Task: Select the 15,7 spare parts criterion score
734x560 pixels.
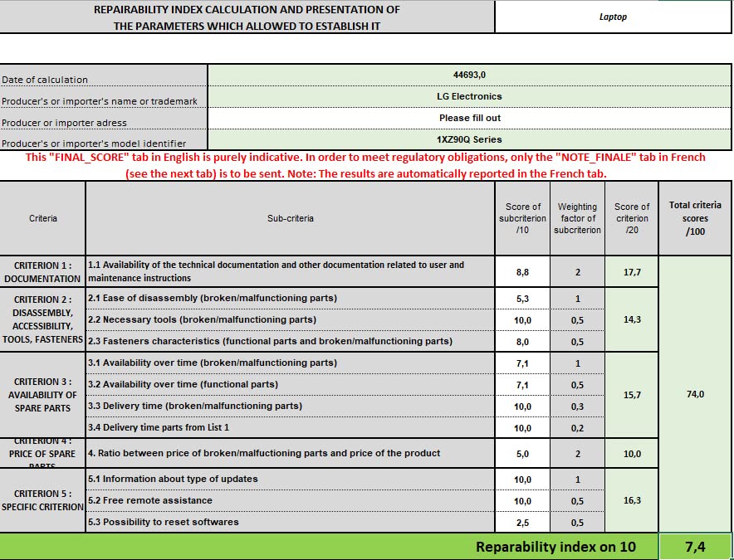Action: coord(632,395)
